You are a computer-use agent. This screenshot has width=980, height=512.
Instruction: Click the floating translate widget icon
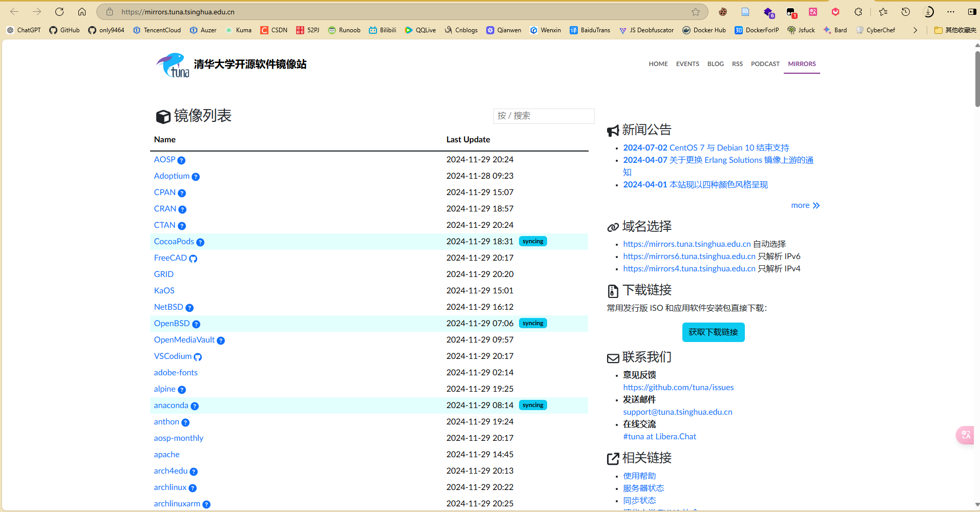point(966,435)
